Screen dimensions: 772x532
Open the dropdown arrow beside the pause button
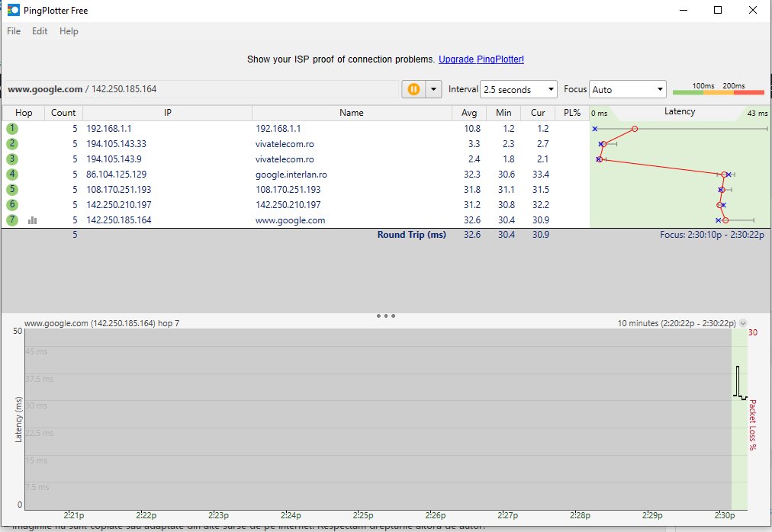pyautogui.click(x=434, y=89)
